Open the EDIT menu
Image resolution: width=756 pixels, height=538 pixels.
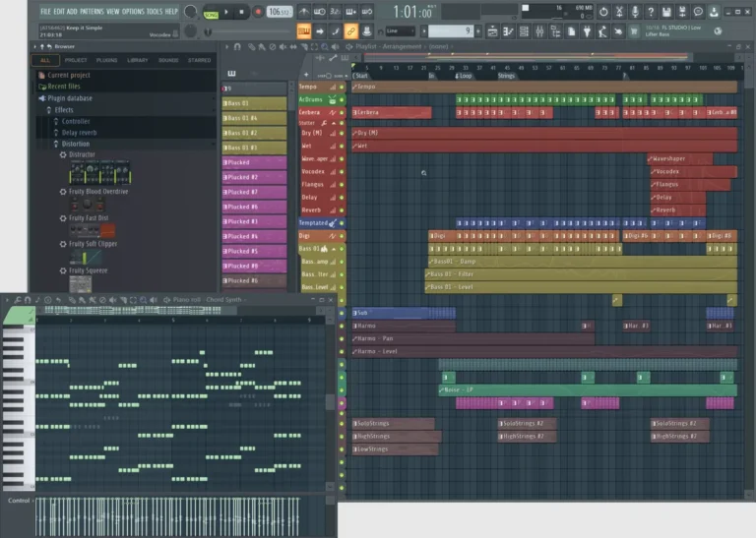(x=59, y=11)
